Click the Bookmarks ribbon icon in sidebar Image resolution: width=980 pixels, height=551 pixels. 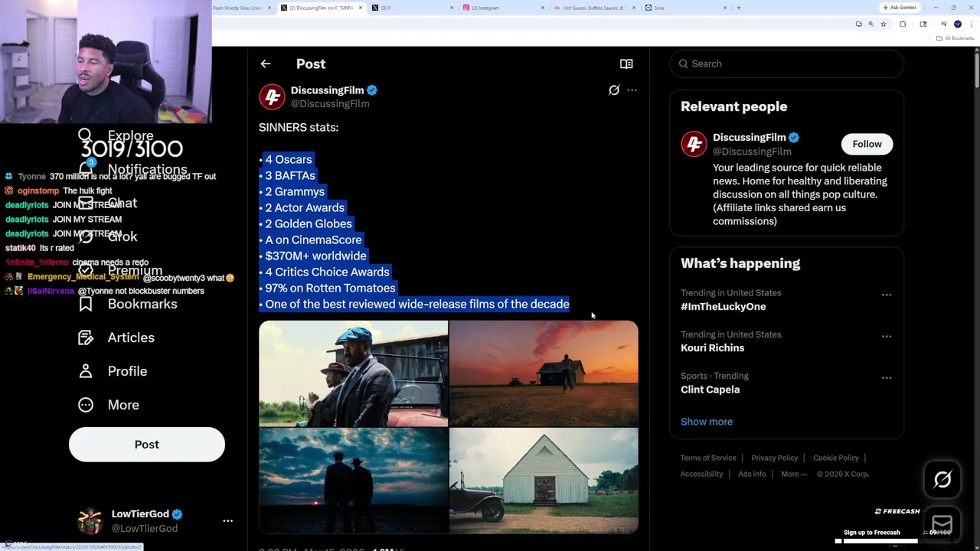point(86,305)
